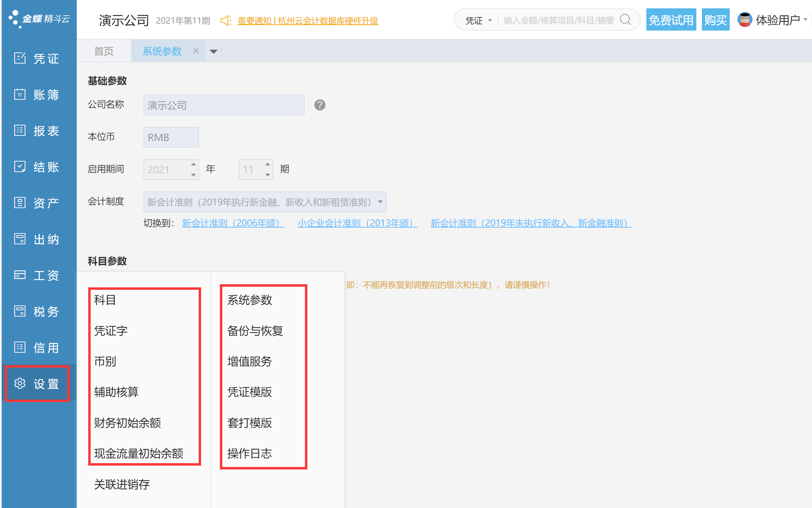Select 备份与恢复 from settings menu
The image size is (812, 508).
pos(255,330)
